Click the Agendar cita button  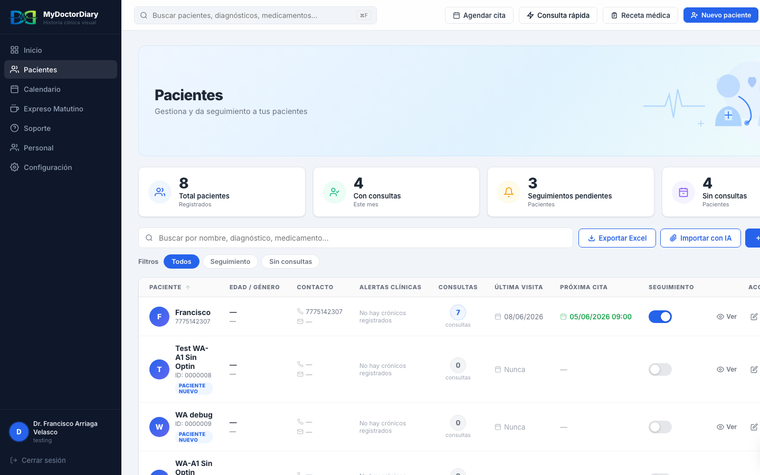point(479,16)
